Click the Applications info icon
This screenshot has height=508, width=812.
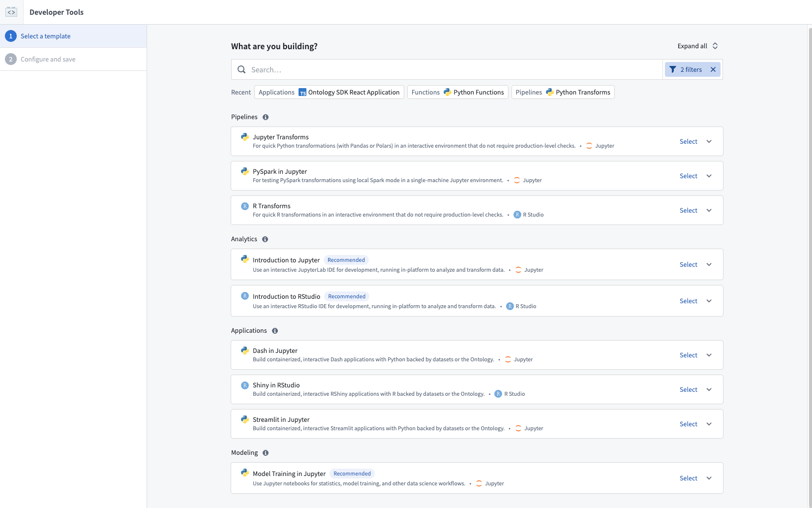[275, 331]
